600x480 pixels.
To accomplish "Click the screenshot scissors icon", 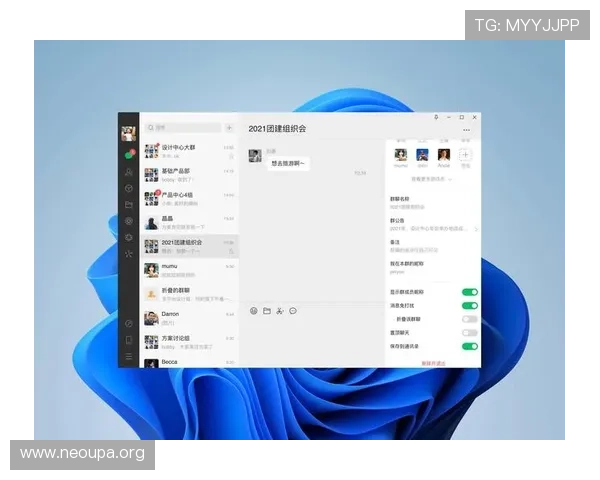I will pos(280,311).
